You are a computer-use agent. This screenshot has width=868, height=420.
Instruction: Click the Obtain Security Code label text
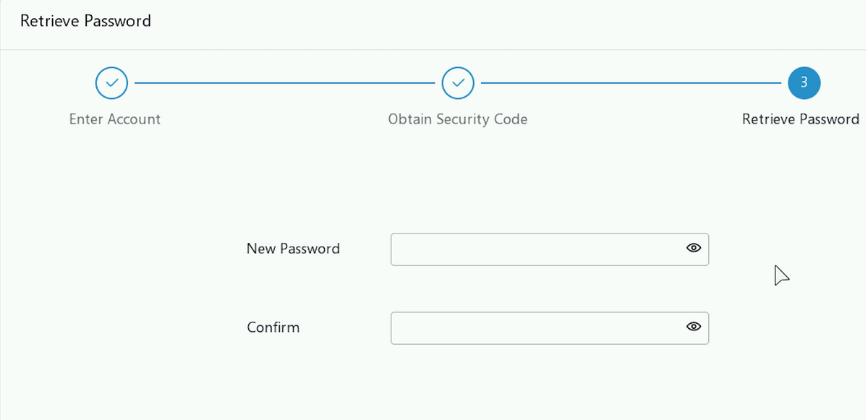coord(458,119)
